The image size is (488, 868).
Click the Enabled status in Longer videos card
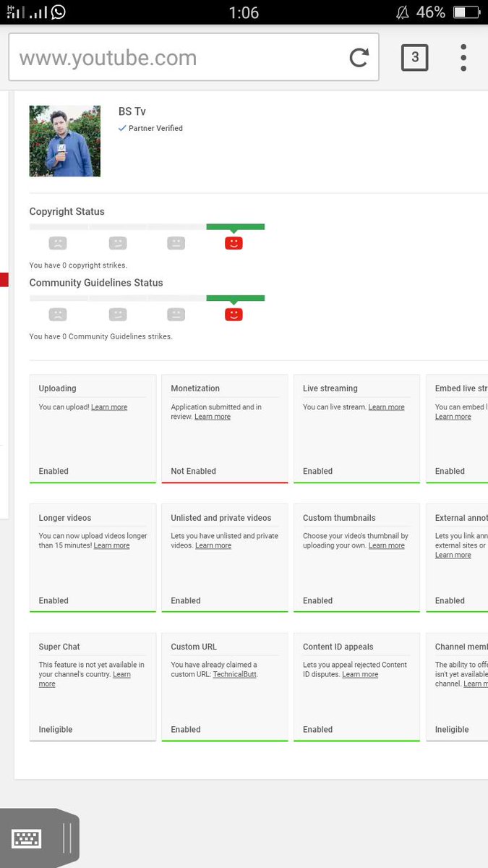click(53, 600)
